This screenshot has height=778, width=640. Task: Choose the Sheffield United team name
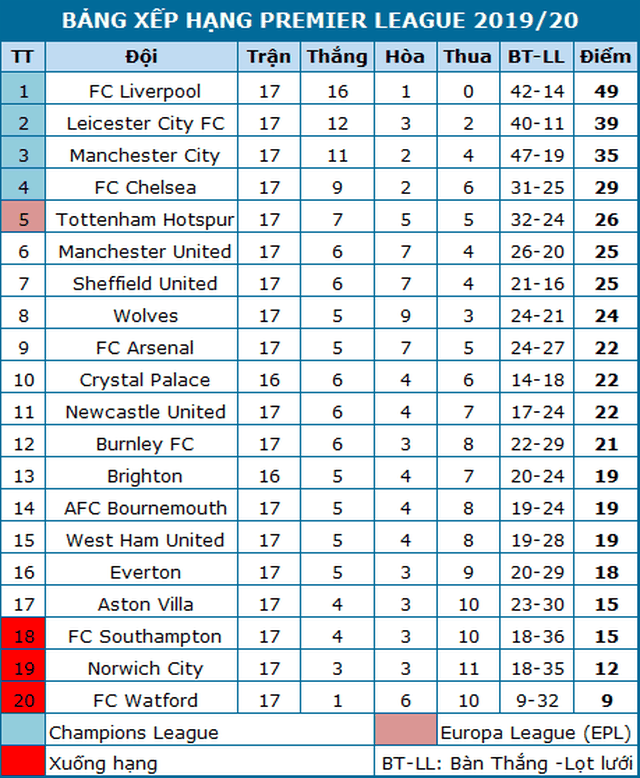[145, 284]
